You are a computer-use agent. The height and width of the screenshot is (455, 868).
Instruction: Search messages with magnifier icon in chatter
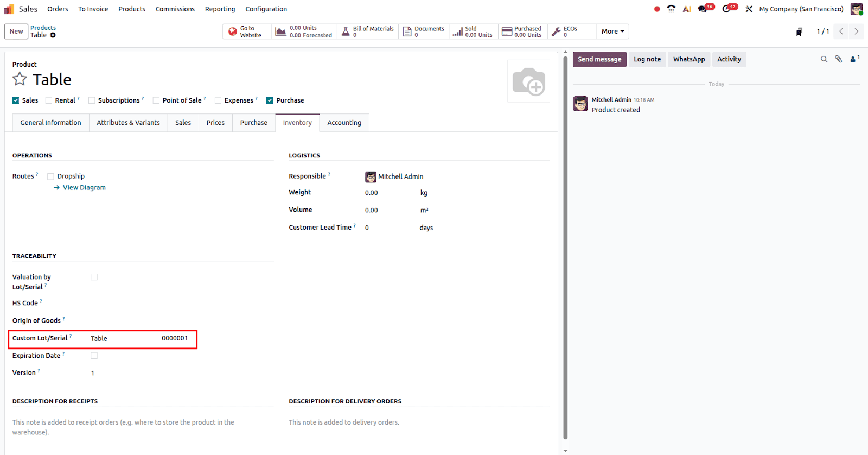824,59
